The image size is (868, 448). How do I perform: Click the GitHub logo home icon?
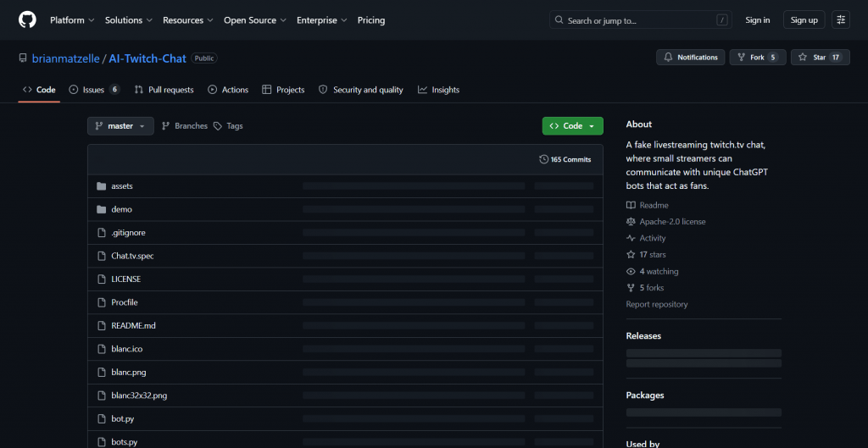27,20
